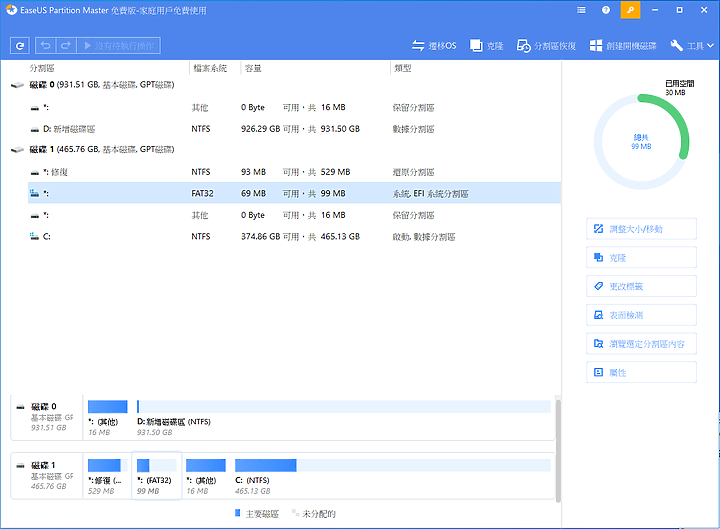Select 16 MB 其他 block on Disk 1 map
This screenshot has width=720, height=529.
[x=206, y=476]
